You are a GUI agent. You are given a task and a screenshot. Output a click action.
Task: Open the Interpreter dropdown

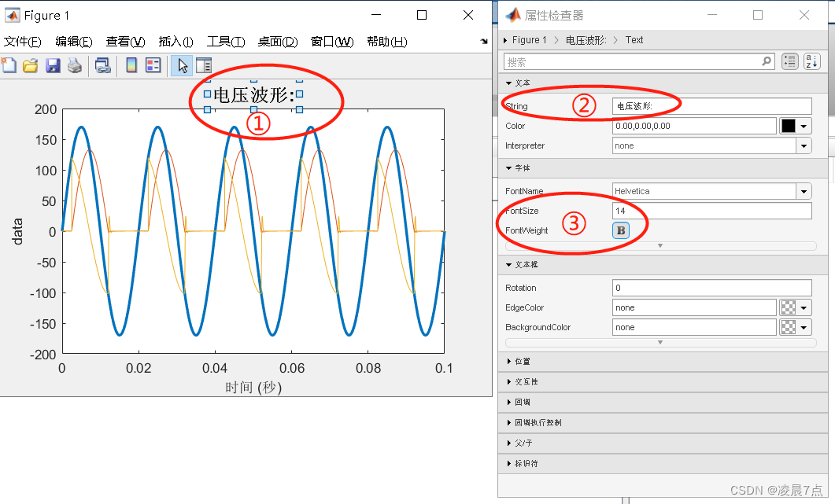tap(804, 145)
